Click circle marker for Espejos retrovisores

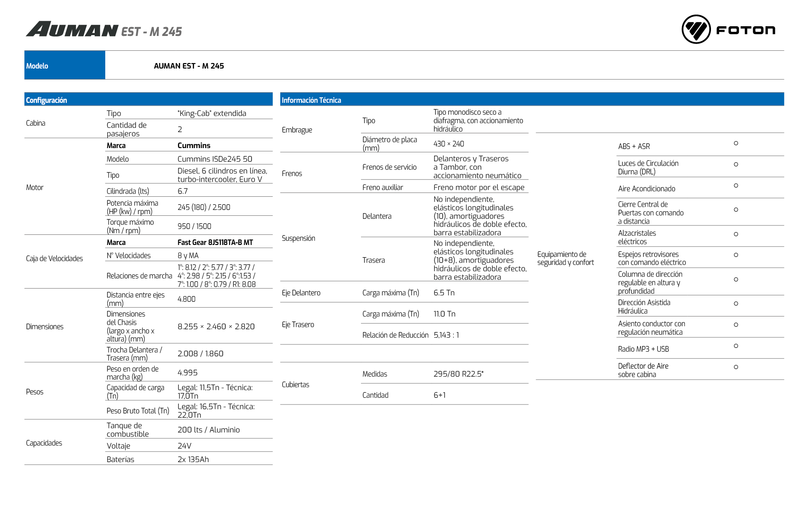(736, 255)
